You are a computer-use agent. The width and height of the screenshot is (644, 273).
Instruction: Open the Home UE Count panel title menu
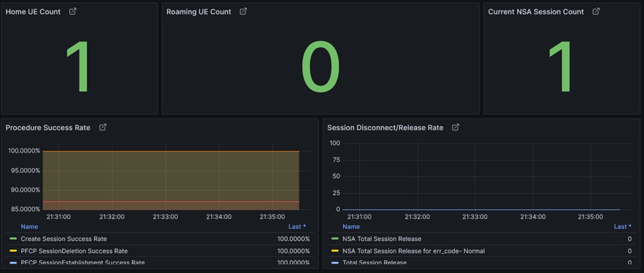33,12
